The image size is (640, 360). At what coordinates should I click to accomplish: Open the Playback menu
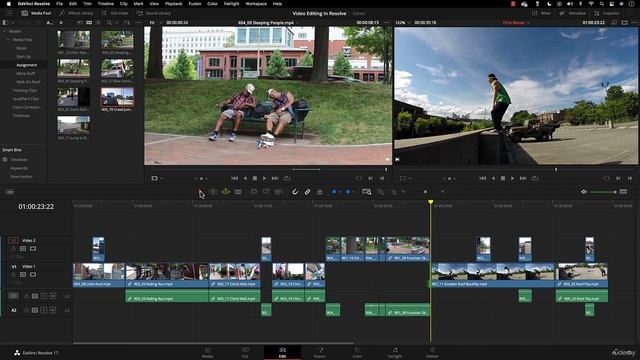pos(173,4)
